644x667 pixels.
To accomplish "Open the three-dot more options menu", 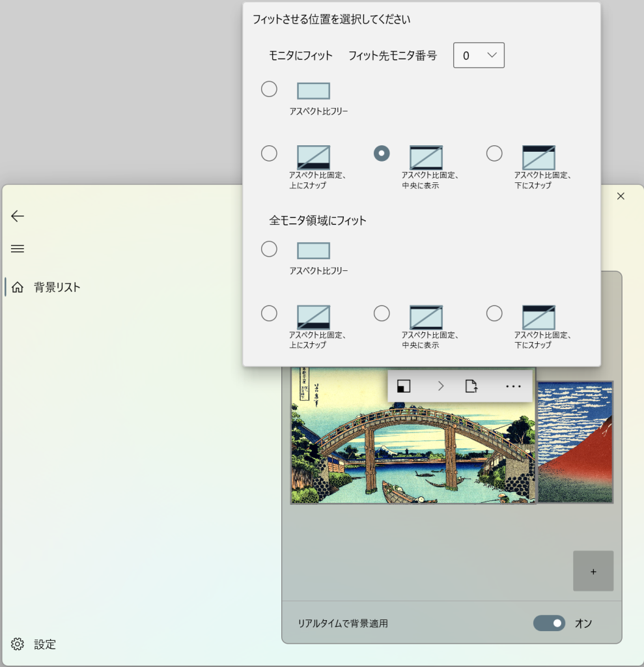I will (x=513, y=386).
